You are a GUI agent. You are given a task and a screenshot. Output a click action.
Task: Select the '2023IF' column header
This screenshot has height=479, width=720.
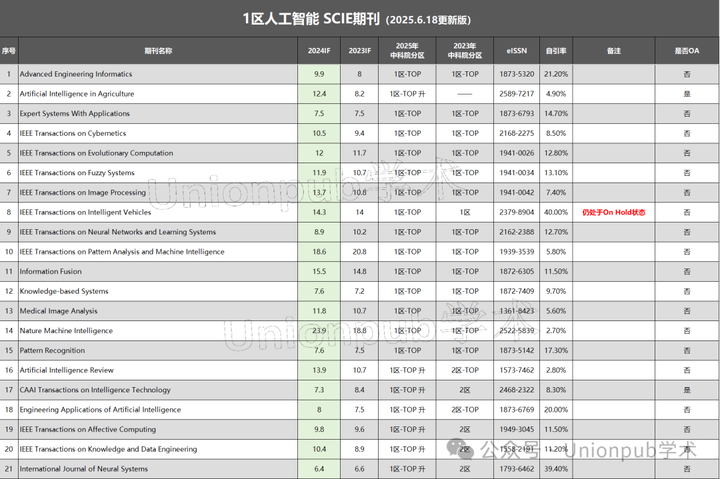pos(360,51)
